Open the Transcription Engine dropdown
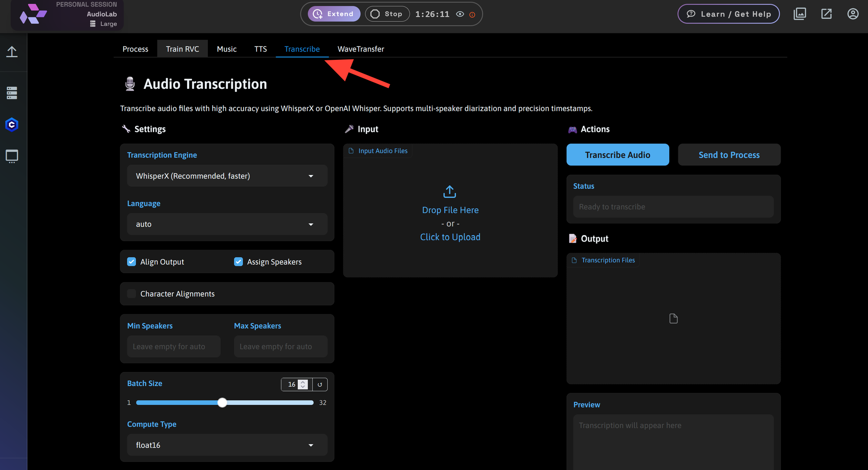 [x=227, y=176]
